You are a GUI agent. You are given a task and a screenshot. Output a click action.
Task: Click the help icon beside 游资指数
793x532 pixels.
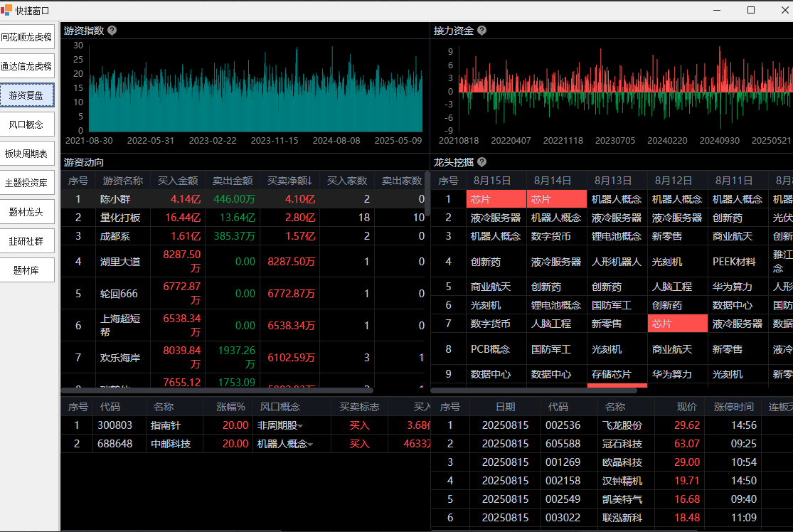pos(112,31)
